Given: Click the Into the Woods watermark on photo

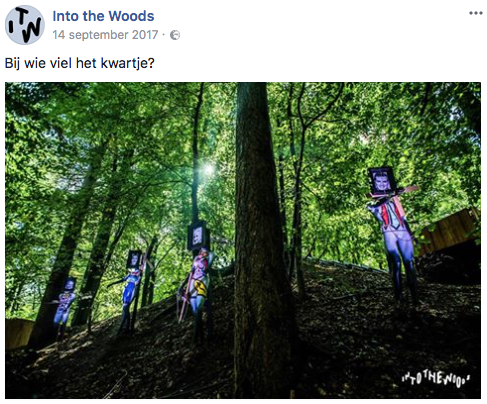Looking at the screenshot, I should click(436, 379).
